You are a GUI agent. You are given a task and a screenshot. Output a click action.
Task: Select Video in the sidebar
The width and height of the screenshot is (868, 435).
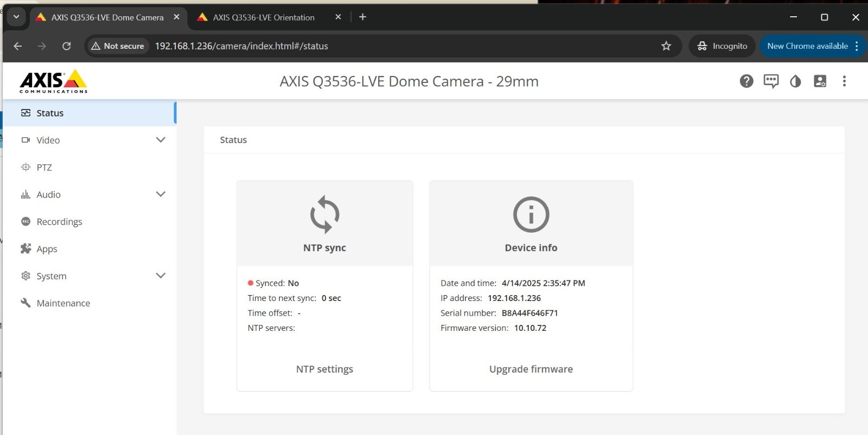click(x=90, y=140)
